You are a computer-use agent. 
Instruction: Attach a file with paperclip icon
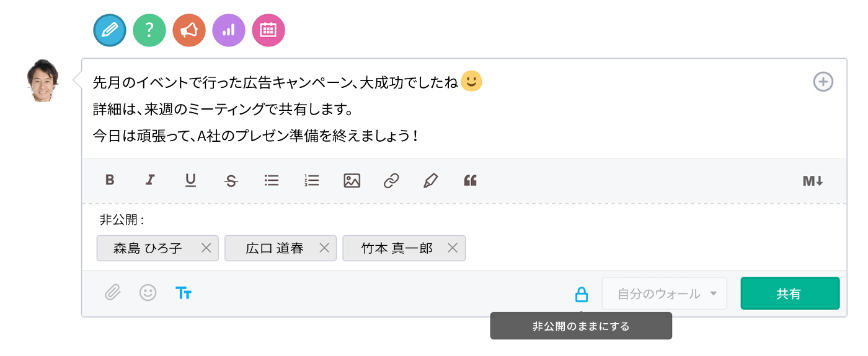[x=112, y=292]
